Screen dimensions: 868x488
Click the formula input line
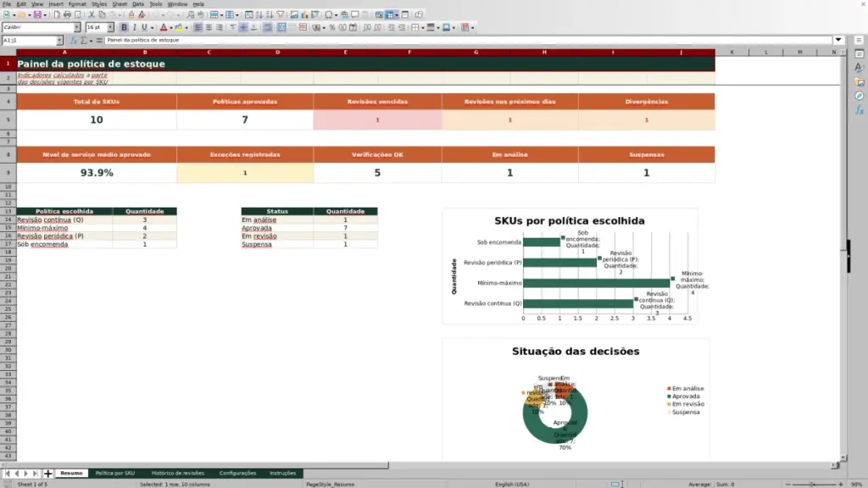(468, 41)
